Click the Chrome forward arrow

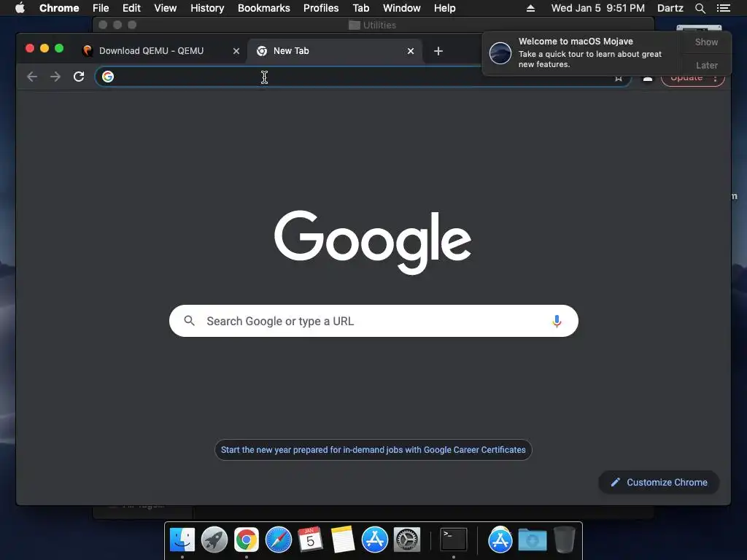point(55,77)
